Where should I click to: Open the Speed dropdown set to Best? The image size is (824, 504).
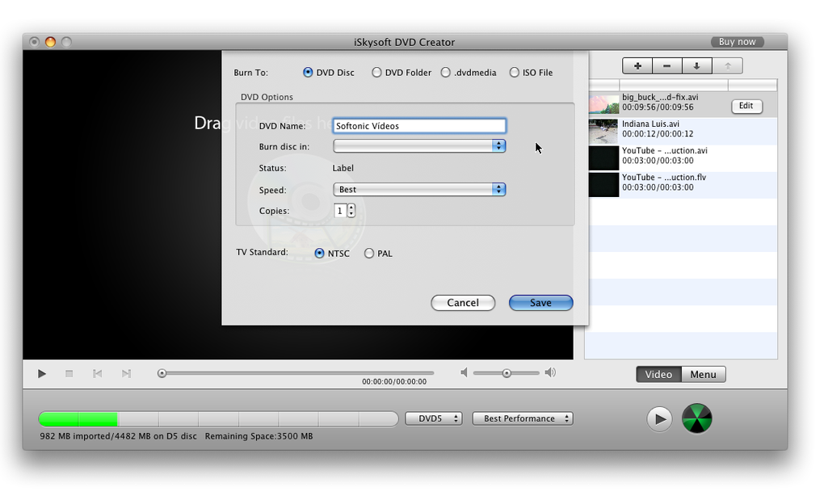point(419,189)
